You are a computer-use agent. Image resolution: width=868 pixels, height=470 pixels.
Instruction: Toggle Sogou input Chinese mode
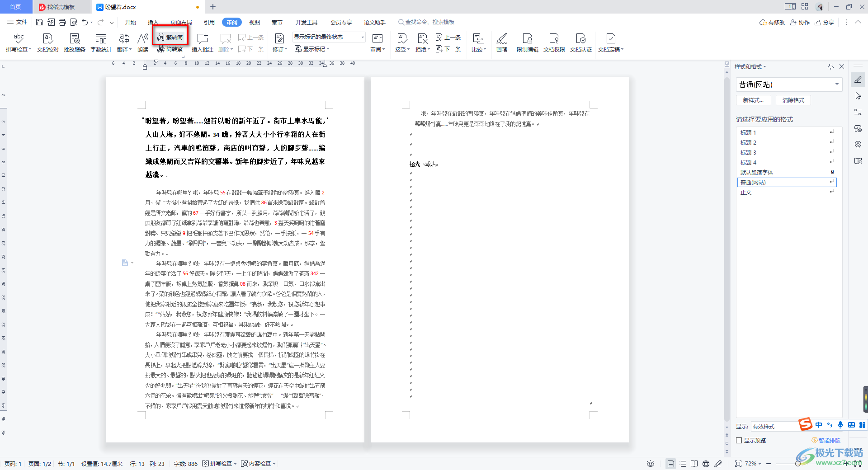pyautogui.click(x=819, y=425)
